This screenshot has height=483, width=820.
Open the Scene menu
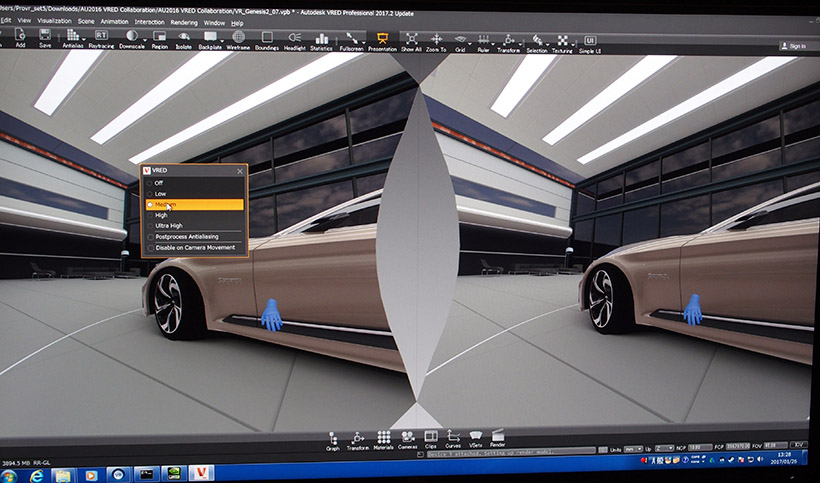[x=86, y=21]
